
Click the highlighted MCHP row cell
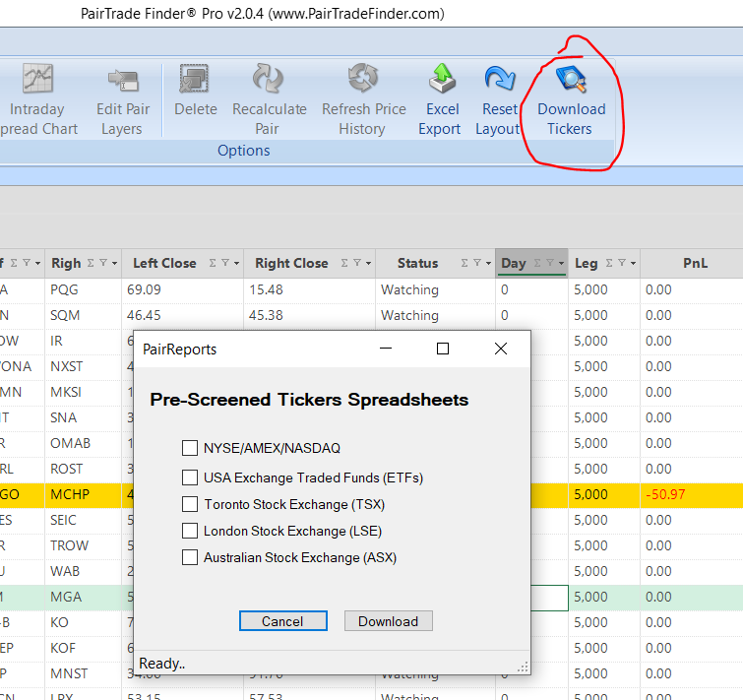[83, 494]
